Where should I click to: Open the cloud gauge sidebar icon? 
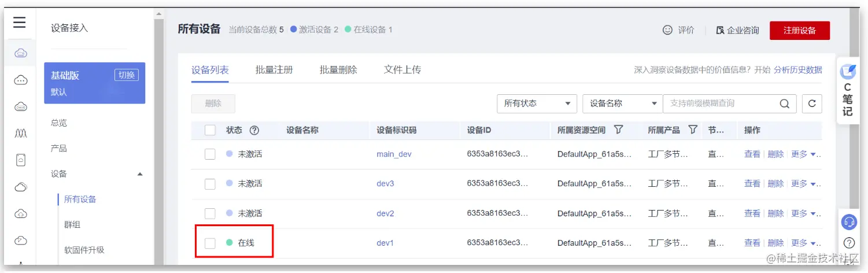(21, 240)
